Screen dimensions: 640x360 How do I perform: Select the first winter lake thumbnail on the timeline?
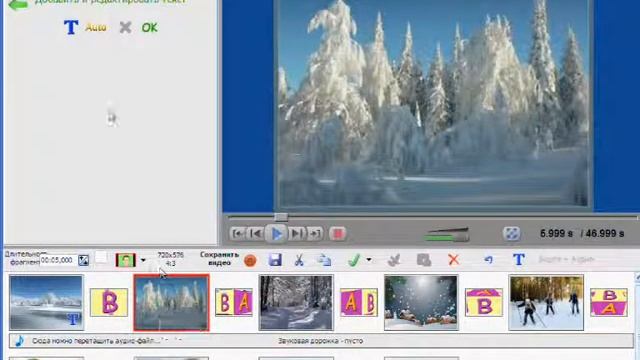(x=46, y=302)
